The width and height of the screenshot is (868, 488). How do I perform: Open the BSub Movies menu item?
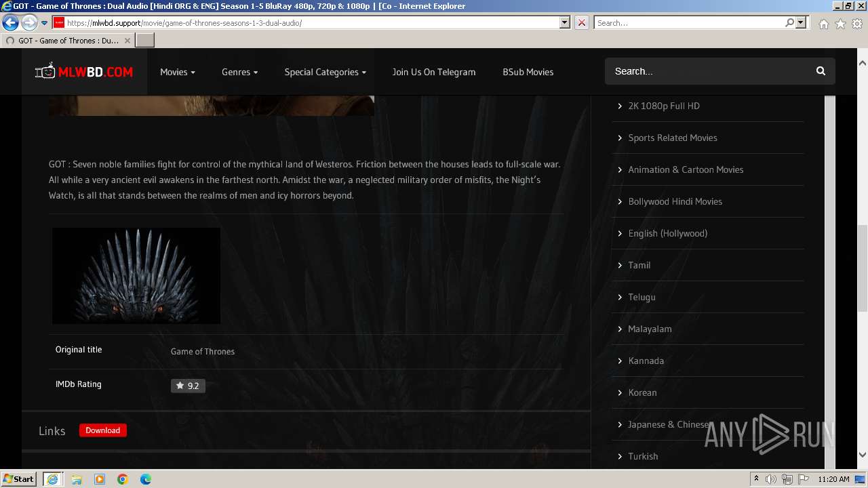tap(528, 72)
